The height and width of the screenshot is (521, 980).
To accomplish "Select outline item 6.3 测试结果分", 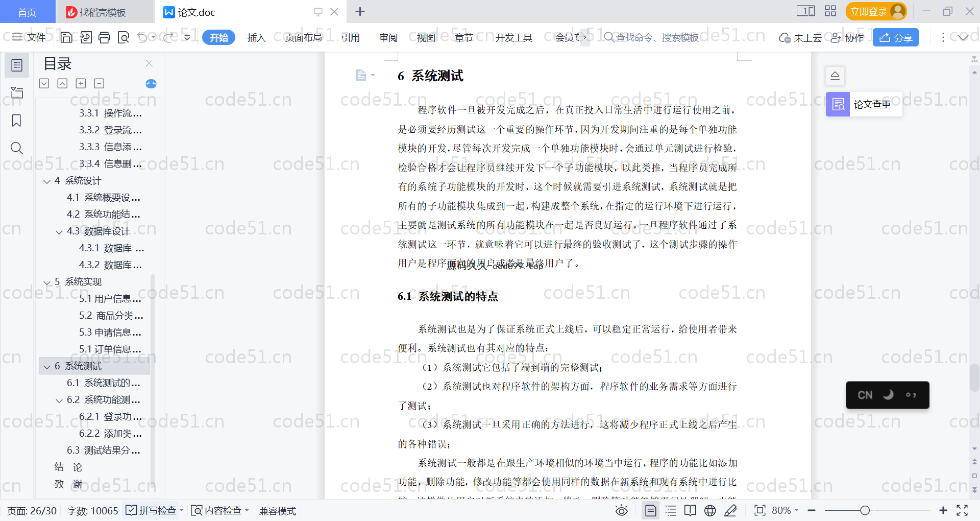I will coord(104,450).
